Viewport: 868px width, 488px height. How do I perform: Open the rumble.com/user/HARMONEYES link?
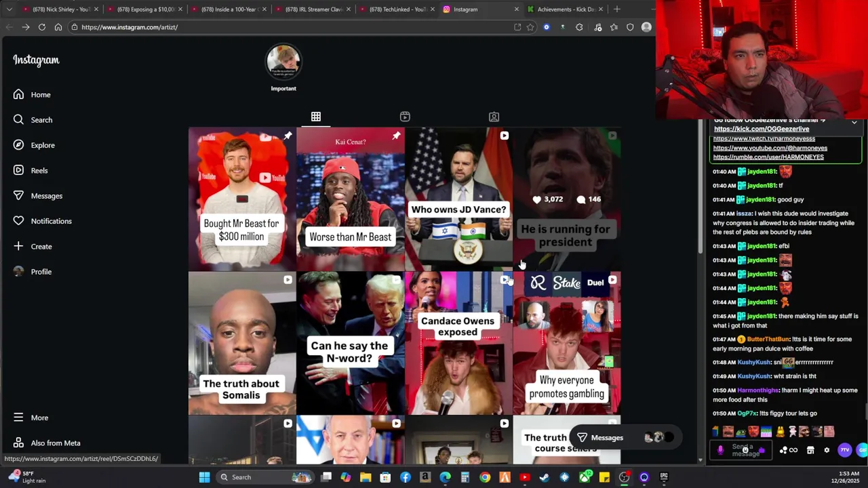tap(768, 157)
